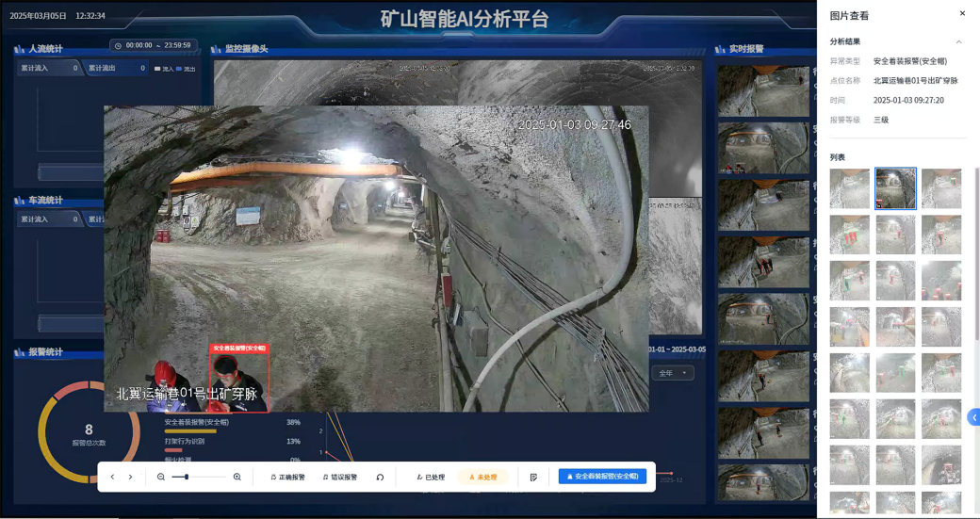The width and height of the screenshot is (980, 519).
Task: Close the 图片查看 panel
Action: click(x=962, y=14)
